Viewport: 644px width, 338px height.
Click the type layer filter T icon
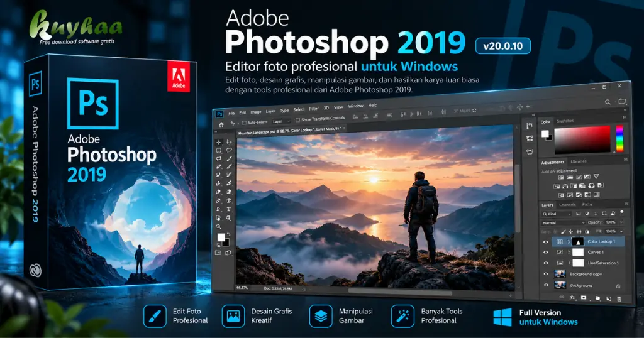596,214
